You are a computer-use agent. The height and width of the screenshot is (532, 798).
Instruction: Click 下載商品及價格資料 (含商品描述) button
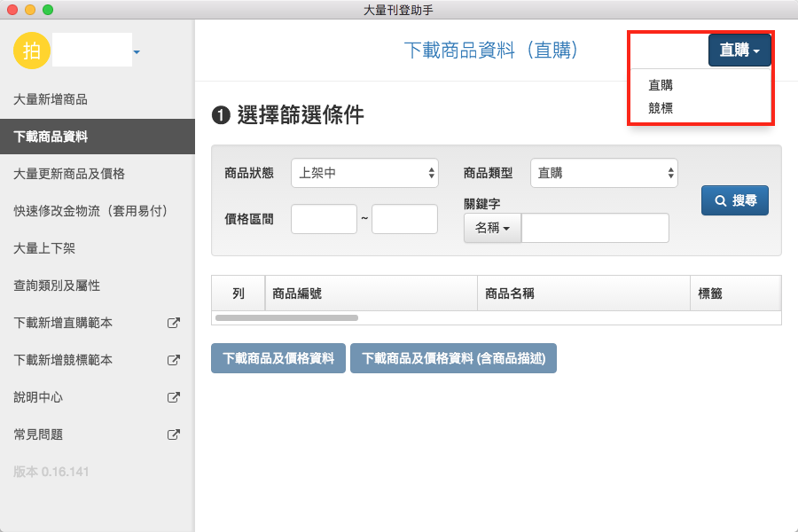(453, 358)
